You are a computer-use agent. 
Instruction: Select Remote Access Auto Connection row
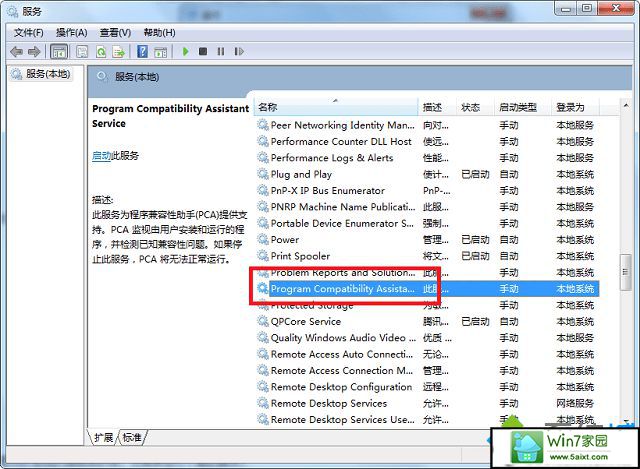tap(427, 354)
